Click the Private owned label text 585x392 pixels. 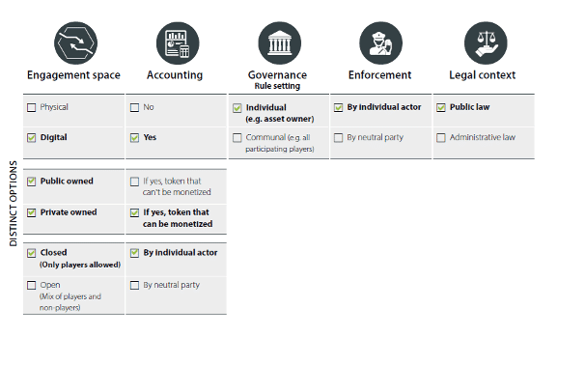coord(69,212)
